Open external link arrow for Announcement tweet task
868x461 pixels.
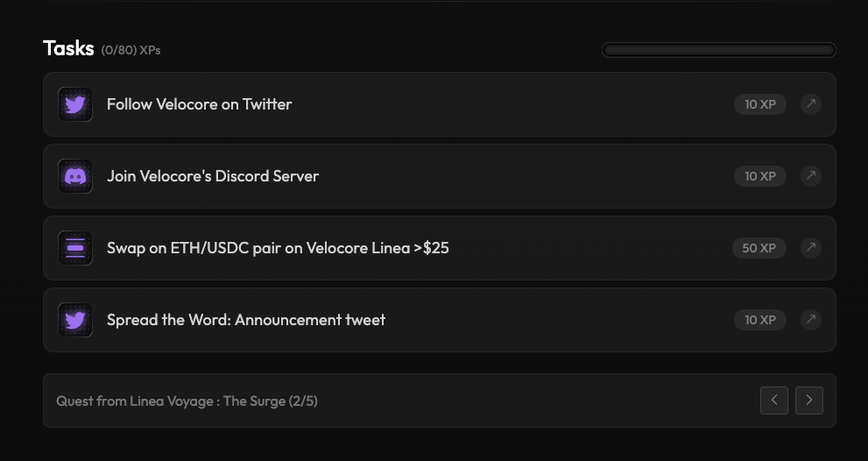coord(811,320)
